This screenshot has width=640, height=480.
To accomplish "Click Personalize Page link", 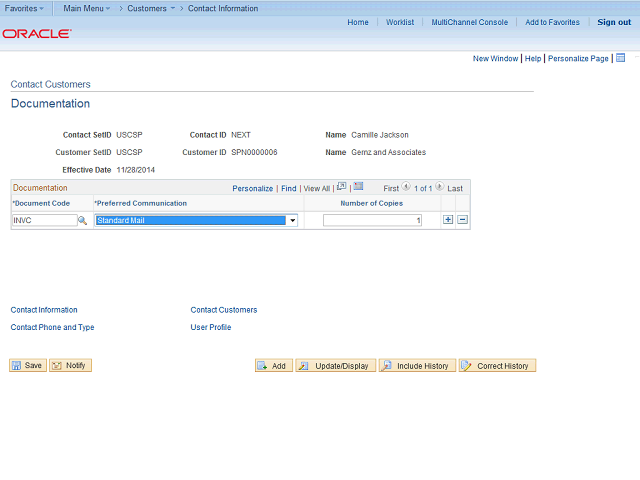I will click(x=578, y=58).
